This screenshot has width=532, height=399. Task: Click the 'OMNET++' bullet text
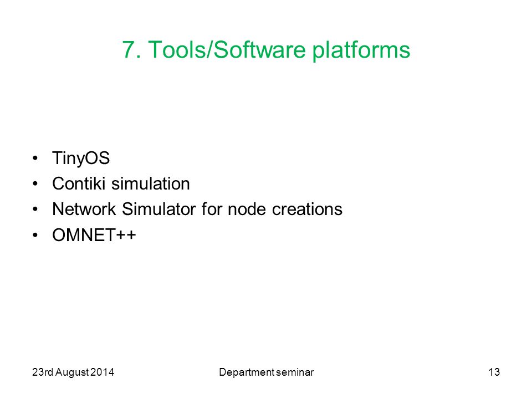point(94,235)
